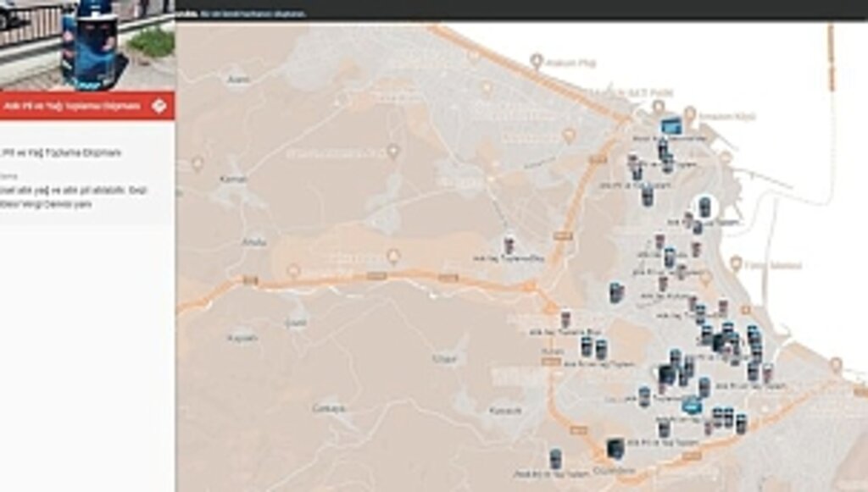This screenshot has width=868, height=492.
Task: Select the place pin at the top of the map
Action: pyautogui.click(x=536, y=60)
